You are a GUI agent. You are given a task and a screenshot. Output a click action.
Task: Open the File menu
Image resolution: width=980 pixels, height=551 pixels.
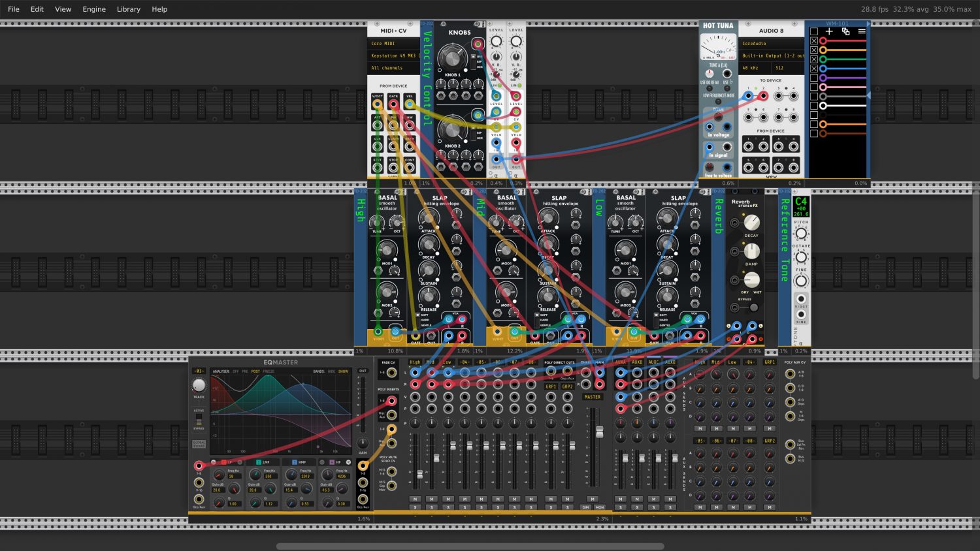pyautogui.click(x=13, y=9)
